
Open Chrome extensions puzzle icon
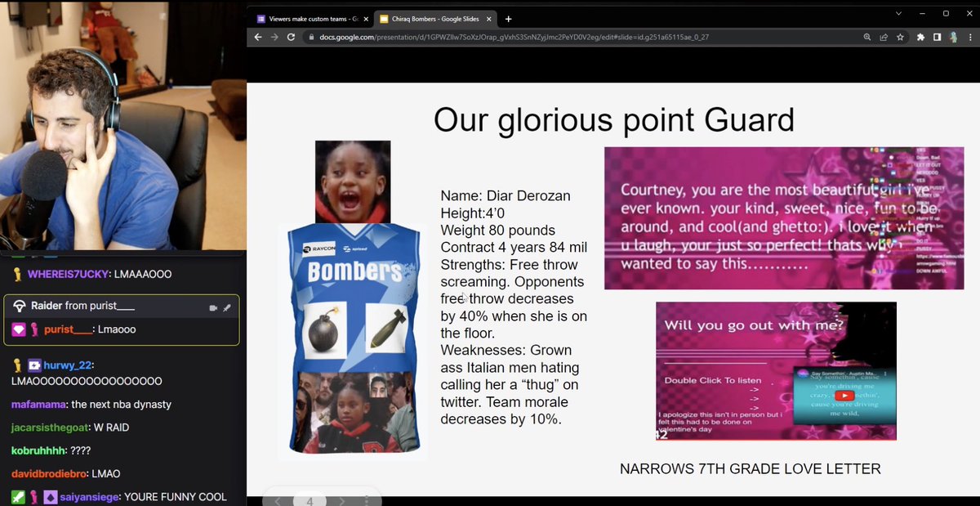[x=921, y=38]
